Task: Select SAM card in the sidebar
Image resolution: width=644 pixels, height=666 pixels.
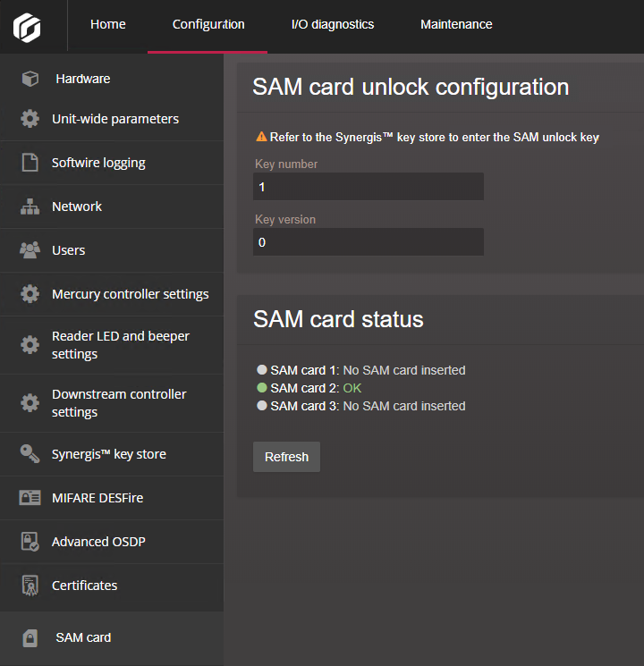Action: (112, 637)
